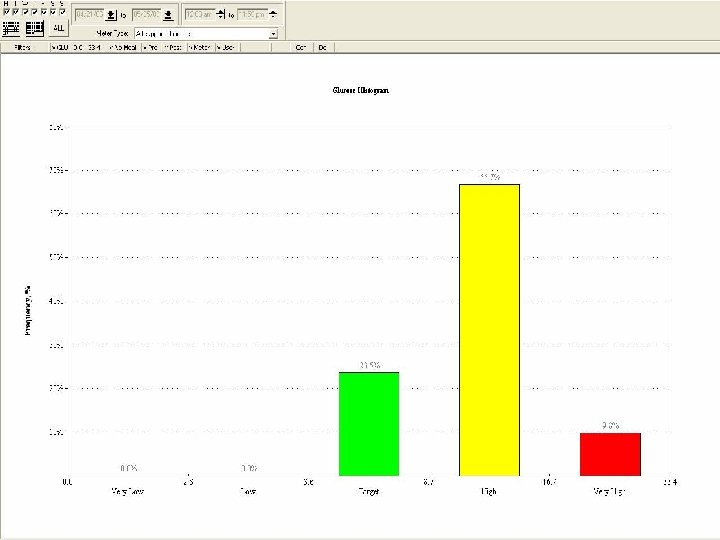Click the Con cell in filter bar
Screen dimensions: 720x540
pyautogui.click(x=301, y=47)
